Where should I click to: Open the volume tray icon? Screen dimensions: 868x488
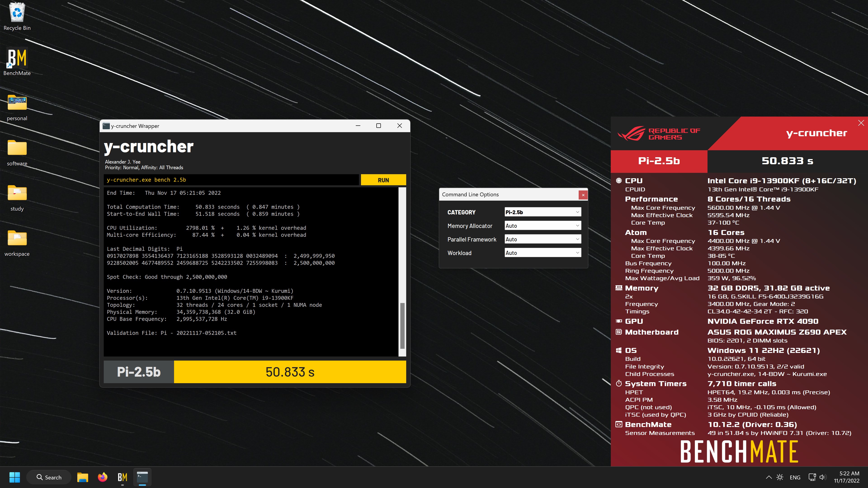pos(823,477)
